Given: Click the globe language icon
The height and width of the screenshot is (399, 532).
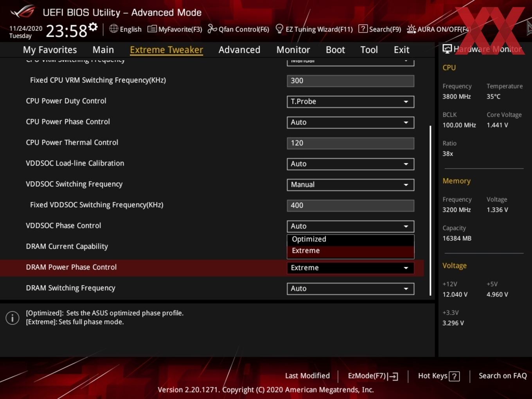Looking at the screenshot, I should (x=113, y=29).
